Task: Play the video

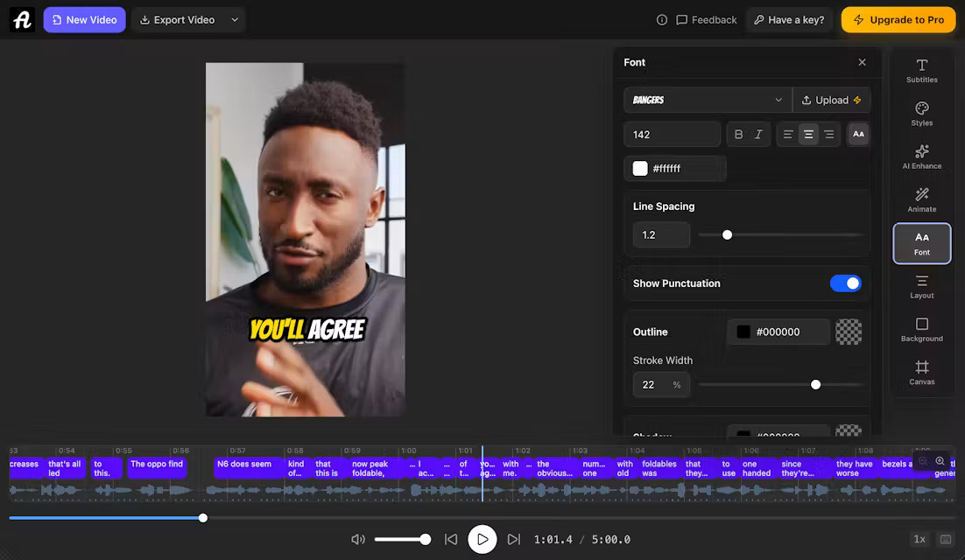Action: (x=482, y=539)
